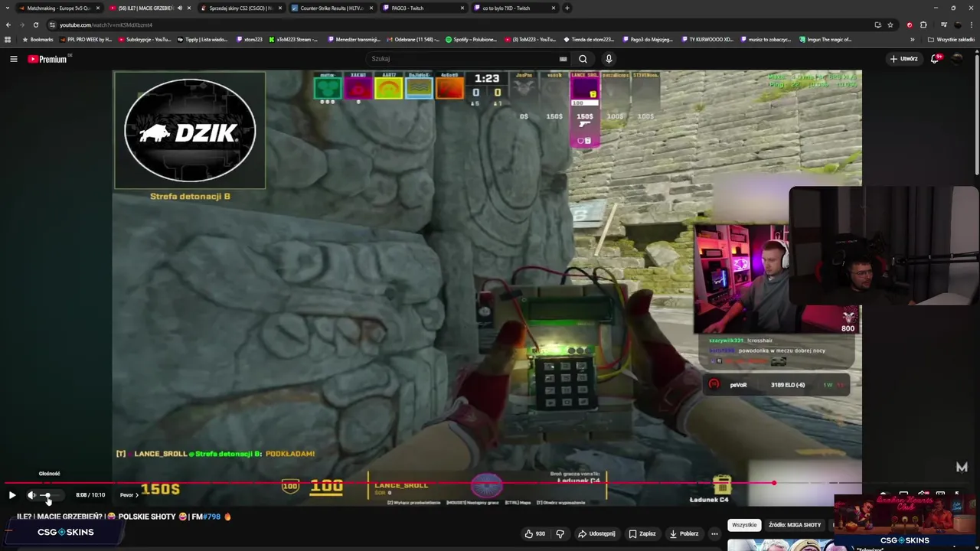Bookmark this page with star icon
Image resolution: width=980 pixels, height=551 pixels.
[x=890, y=24]
